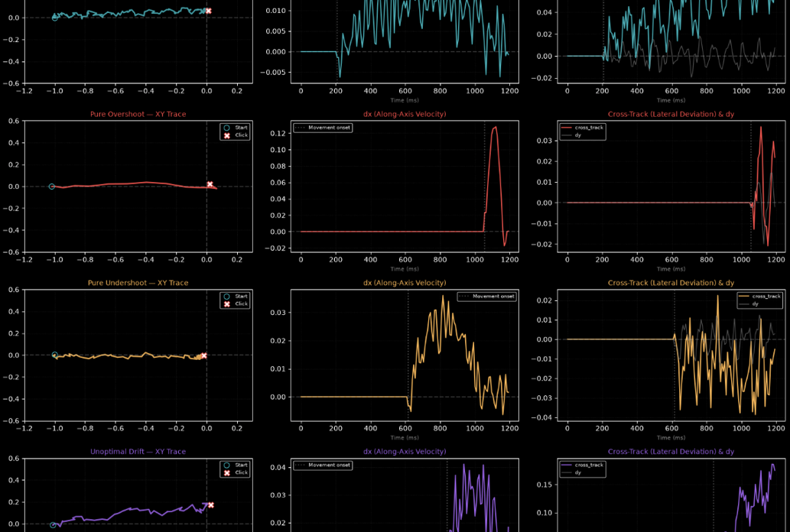
Task: Click "Movement onset" legend in purple dx plot
Action: (x=329, y=465)
